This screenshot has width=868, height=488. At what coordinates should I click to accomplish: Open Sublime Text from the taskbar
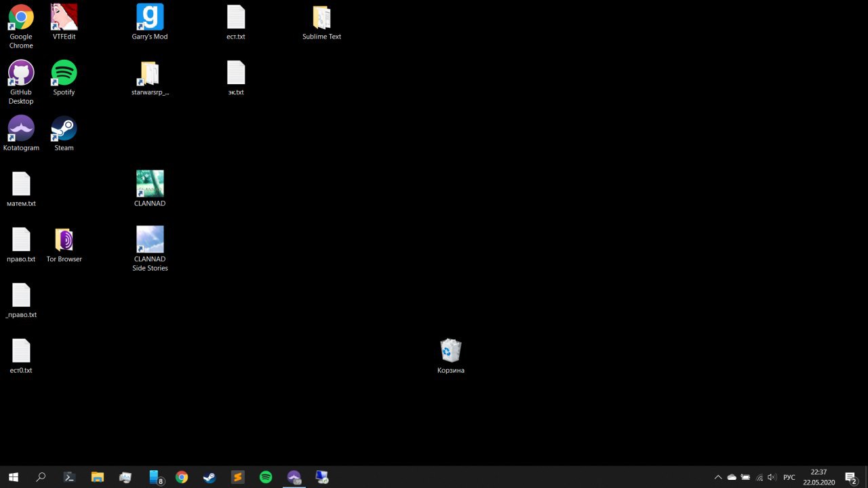237,477
